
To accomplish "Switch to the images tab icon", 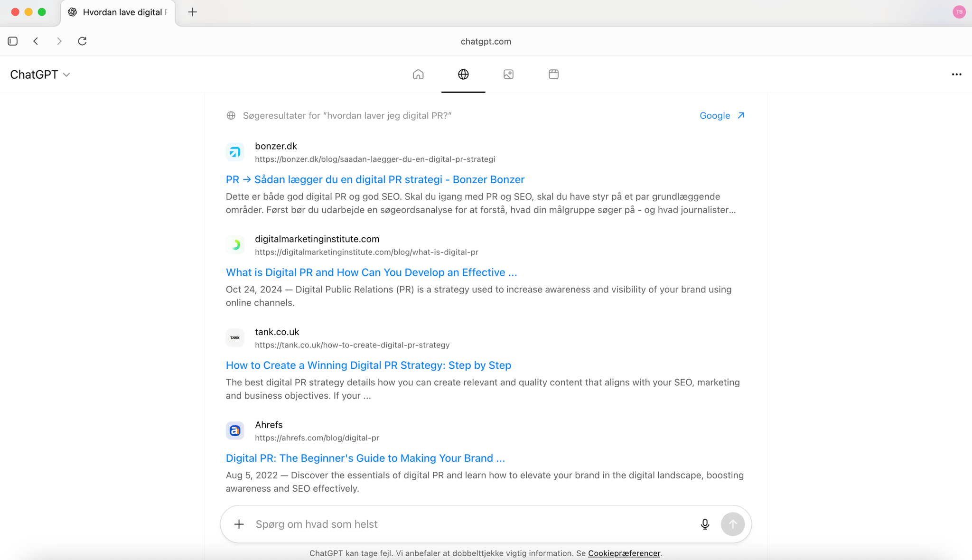I will (508, 75).
